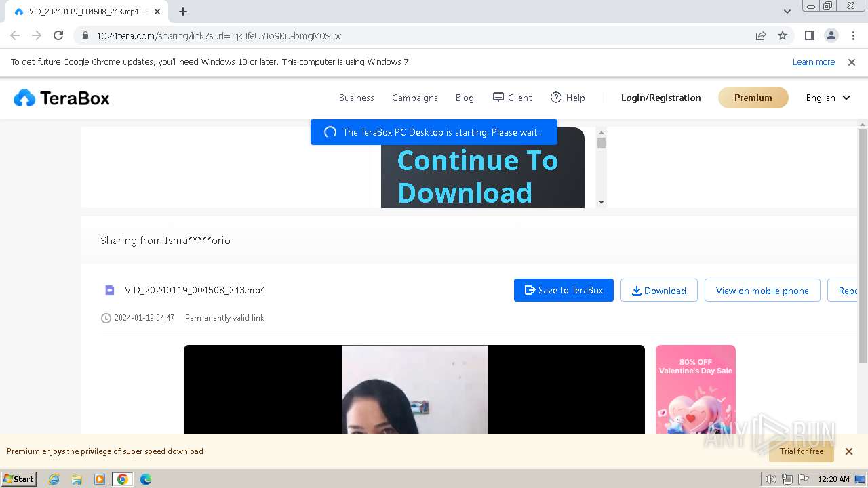This screenshot has width=868, height=488.
Task: Expand tab search chevron
Action: coord(787,12)
